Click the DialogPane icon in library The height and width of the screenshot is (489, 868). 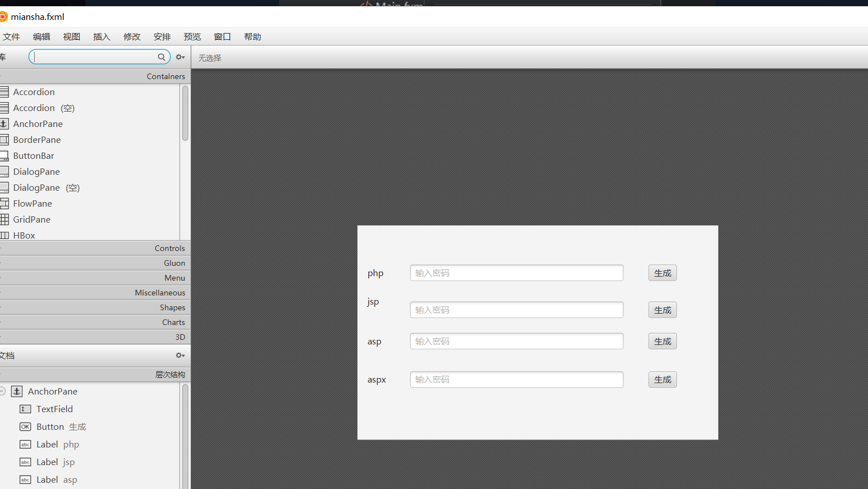5,171
